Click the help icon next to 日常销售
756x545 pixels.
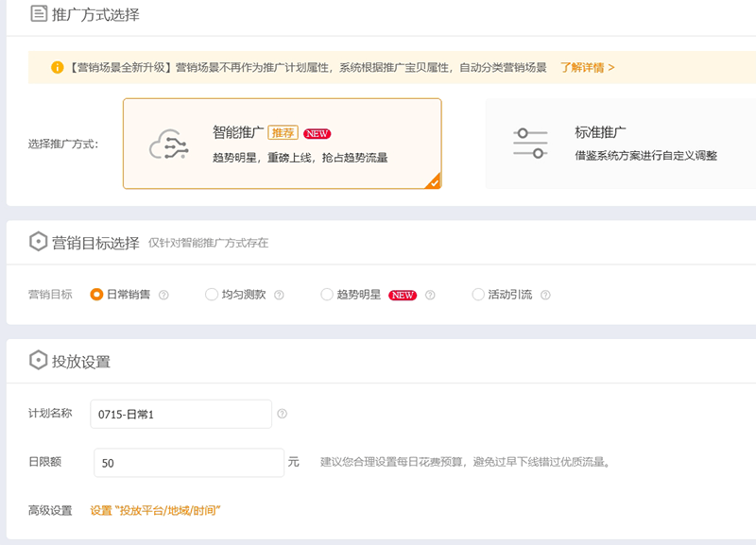[x=163, y=295]
